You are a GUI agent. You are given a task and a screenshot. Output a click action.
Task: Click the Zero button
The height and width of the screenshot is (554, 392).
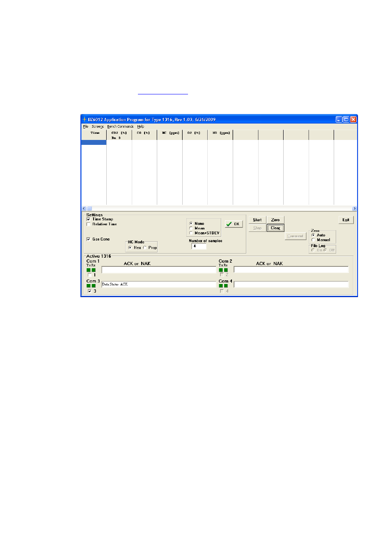pyautogui.click(x=275, y=220)
